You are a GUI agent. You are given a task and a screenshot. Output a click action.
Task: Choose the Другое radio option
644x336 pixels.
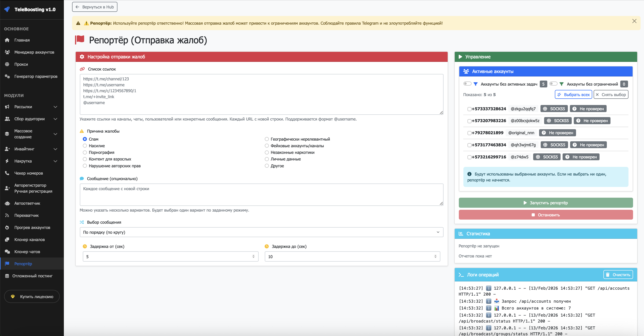267,166
